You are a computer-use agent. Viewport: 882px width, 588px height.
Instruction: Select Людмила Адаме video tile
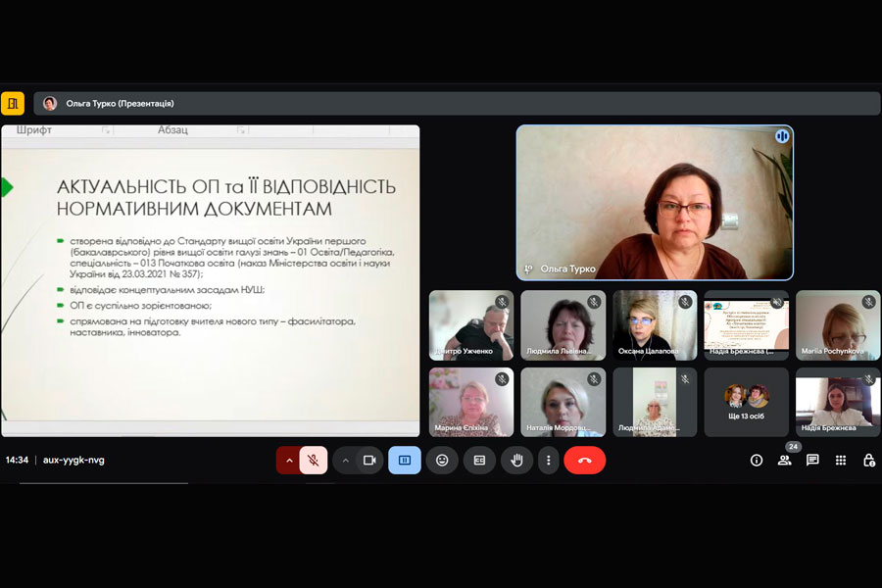655,403
